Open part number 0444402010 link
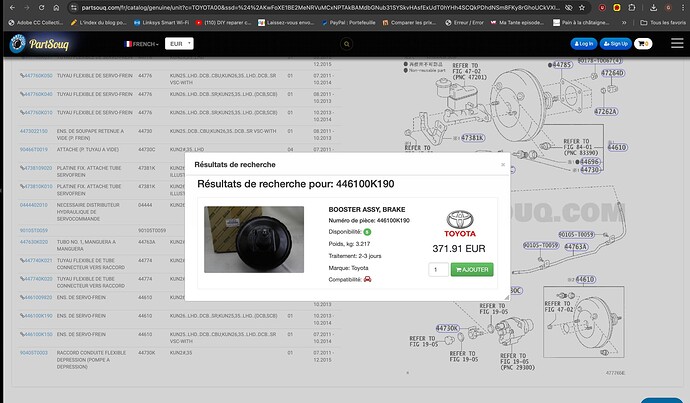 pos(33,205)
